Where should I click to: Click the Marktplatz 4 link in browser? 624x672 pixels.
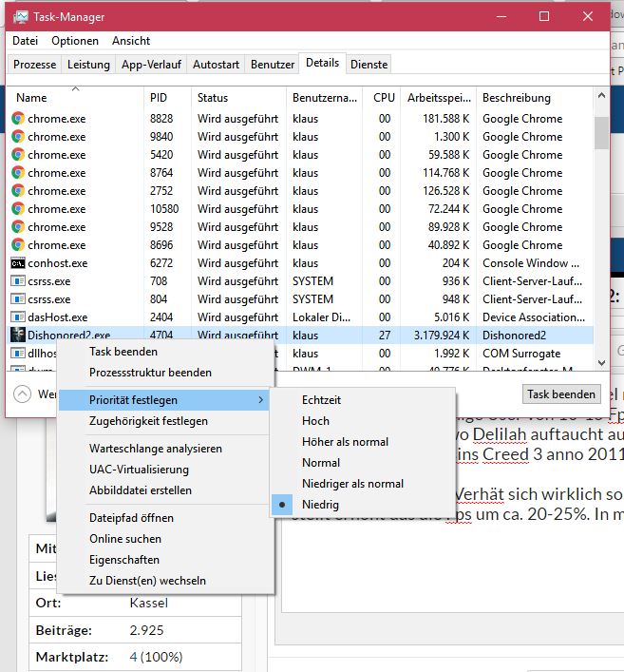click(x=133, y=657)
